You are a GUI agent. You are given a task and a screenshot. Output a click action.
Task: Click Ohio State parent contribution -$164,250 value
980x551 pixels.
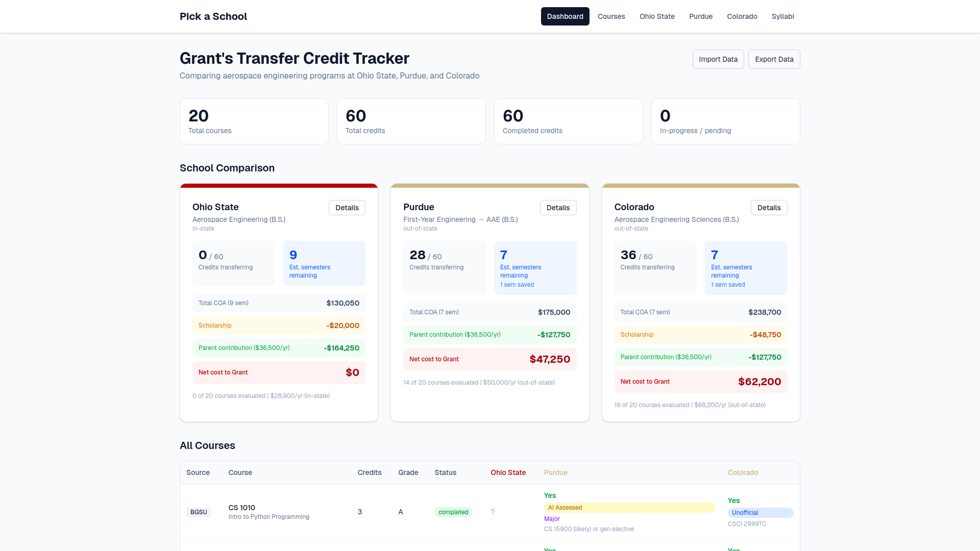(x=341, y=348)
